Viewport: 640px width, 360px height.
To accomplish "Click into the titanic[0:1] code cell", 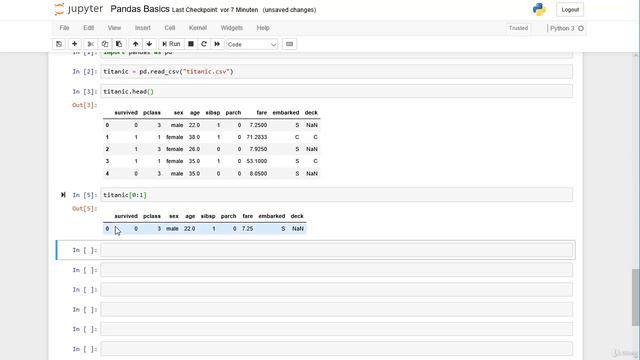I will click(x=337, y=195).
